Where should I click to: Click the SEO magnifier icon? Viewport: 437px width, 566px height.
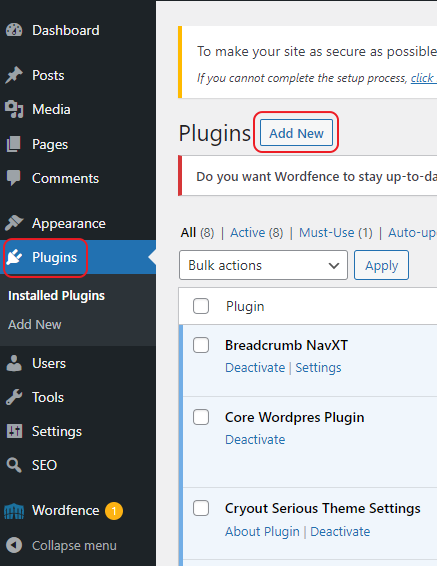[x=14, y=465]
